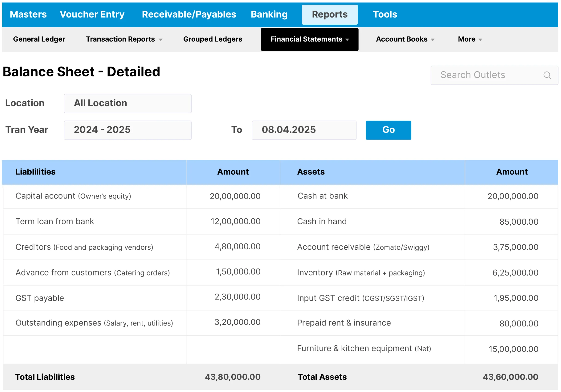Click the To date field 08.04.2025

[x=304, y=130]
